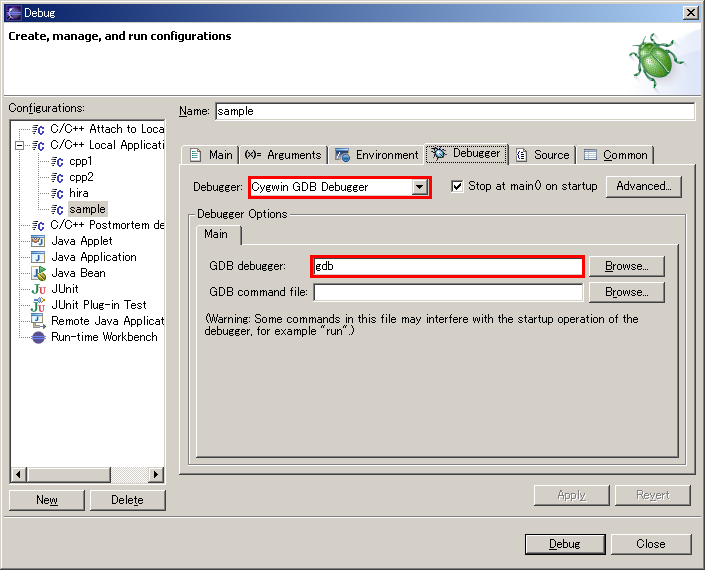Browse for the GDB command file

coord(627,292)
